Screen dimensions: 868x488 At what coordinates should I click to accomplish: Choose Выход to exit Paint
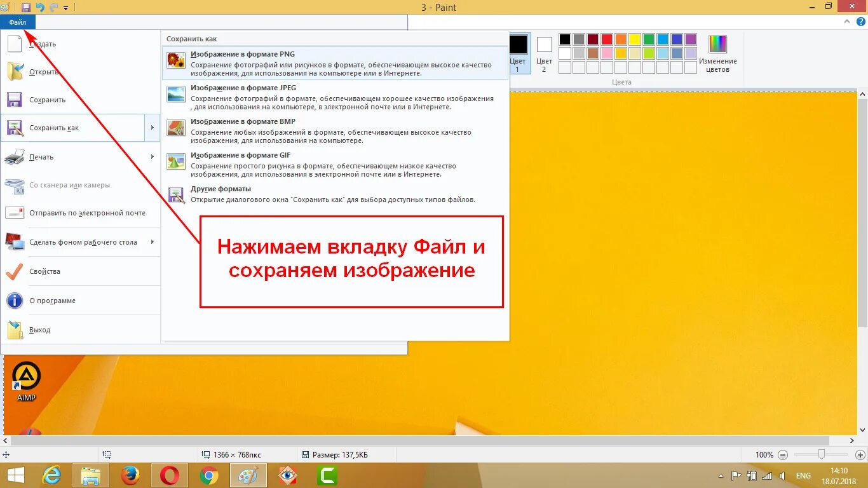[x=80, y=330]
